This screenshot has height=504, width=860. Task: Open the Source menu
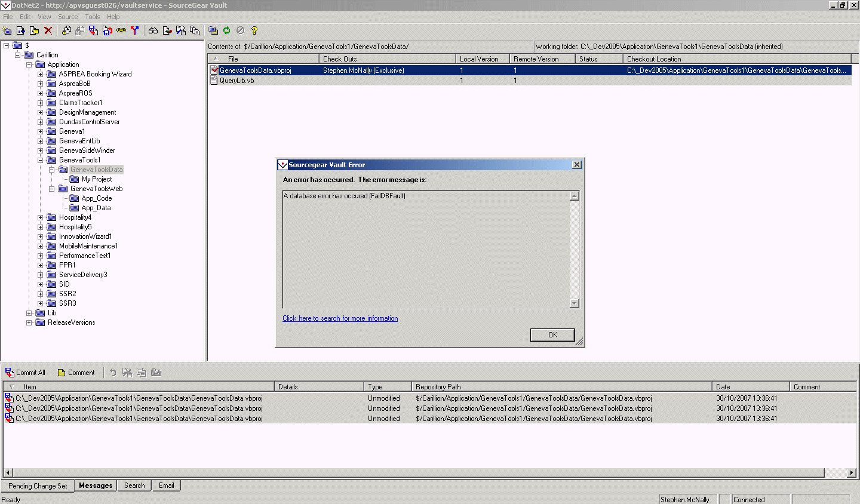coord(68,17)
